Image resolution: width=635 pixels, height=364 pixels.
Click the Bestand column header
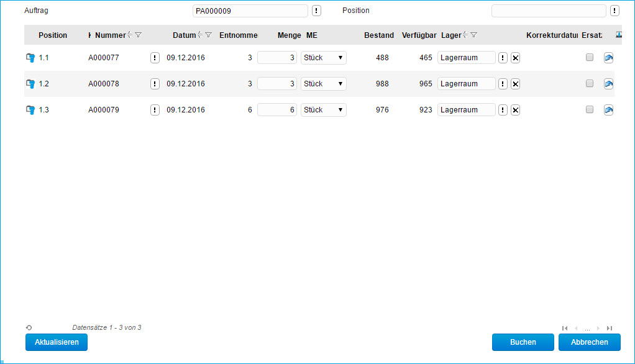click(378, 35)
